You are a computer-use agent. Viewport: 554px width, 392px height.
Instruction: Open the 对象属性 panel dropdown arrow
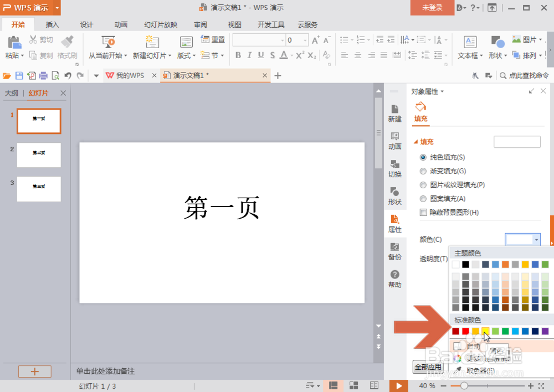[442, 92]
